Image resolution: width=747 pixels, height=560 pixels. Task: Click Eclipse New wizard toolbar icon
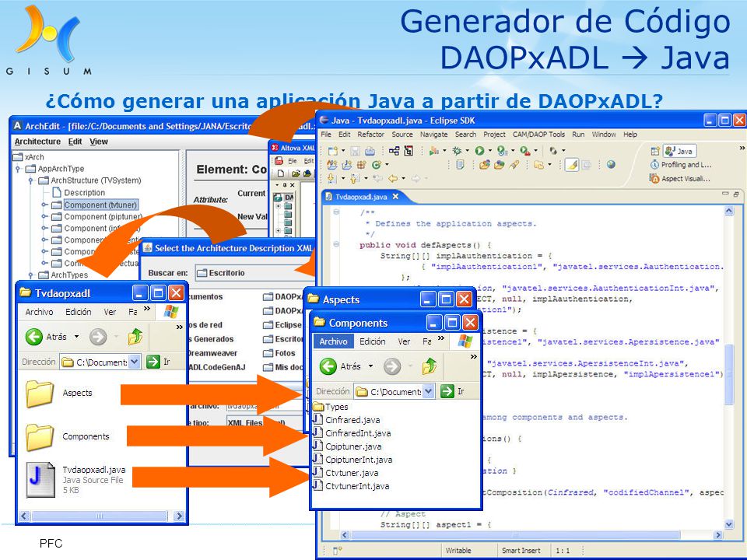point(333,150)
